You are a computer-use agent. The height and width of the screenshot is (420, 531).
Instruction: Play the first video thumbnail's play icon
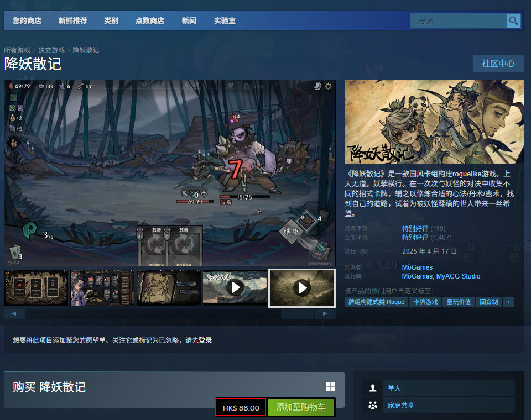(x=235, y=287)
